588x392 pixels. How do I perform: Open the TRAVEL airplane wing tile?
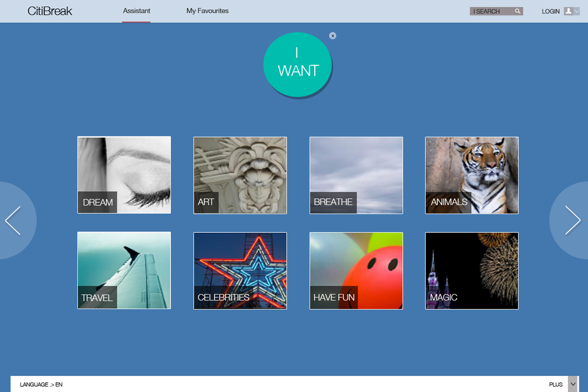(x=124, y=270)
